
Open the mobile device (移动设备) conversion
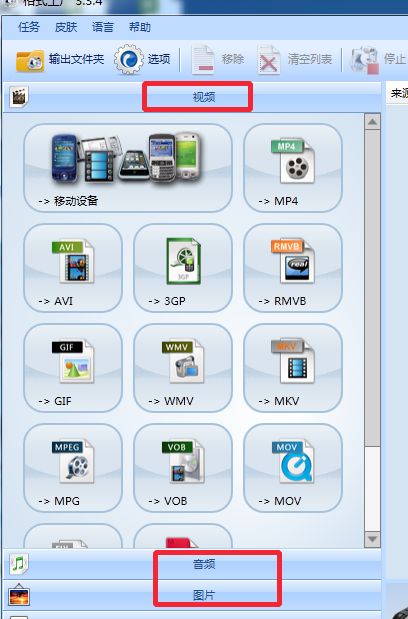[128, 168]
